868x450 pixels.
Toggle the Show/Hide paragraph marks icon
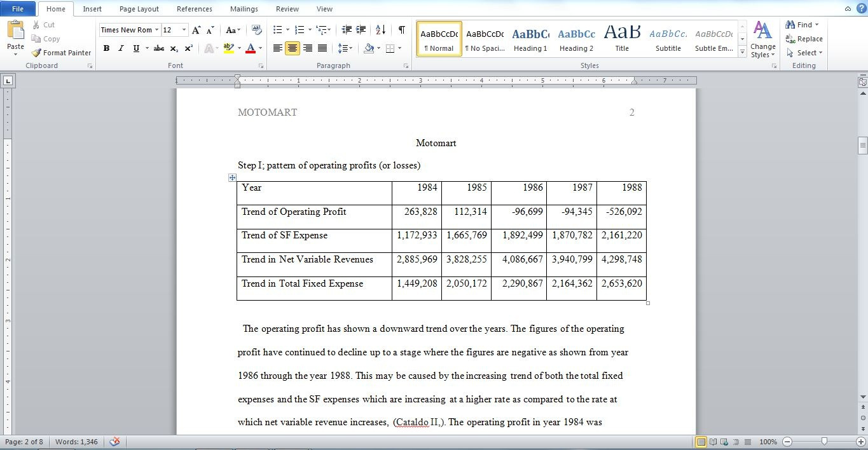[401, 30]
